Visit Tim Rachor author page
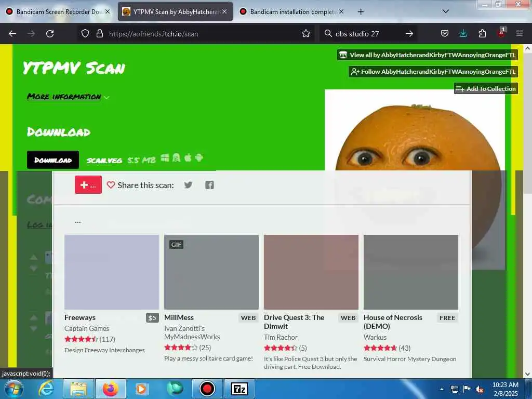This screenshot has height=399, width=532. point(281,337)
